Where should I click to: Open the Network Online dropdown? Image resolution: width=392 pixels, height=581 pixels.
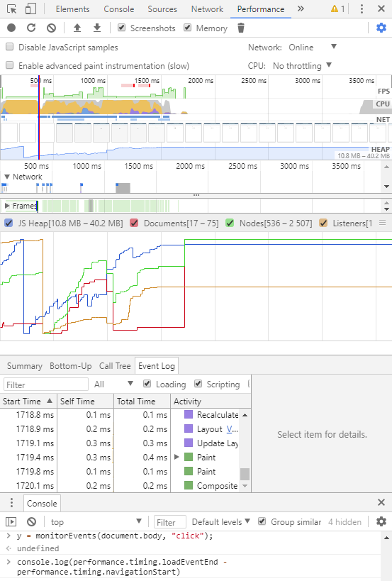[x=313, y=47]
